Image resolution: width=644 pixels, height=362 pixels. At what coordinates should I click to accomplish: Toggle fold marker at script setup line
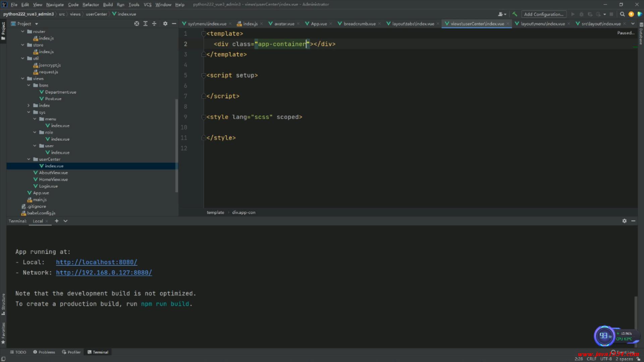203,75
